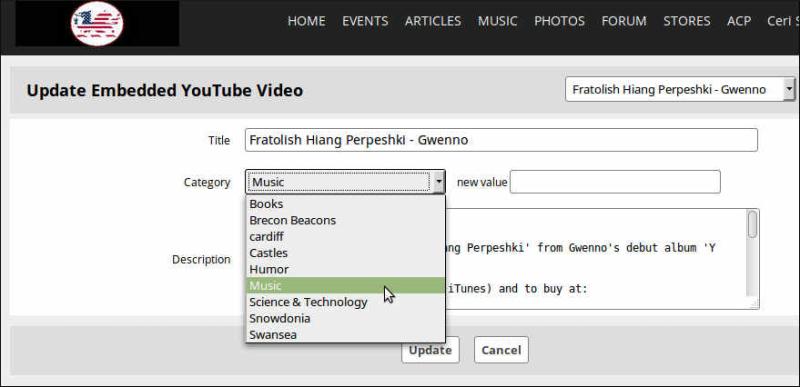Image resolution: width=800 pixels, height=387 pixels.
Task: Open the FORUM link
Action: click(x=623, y=21)
